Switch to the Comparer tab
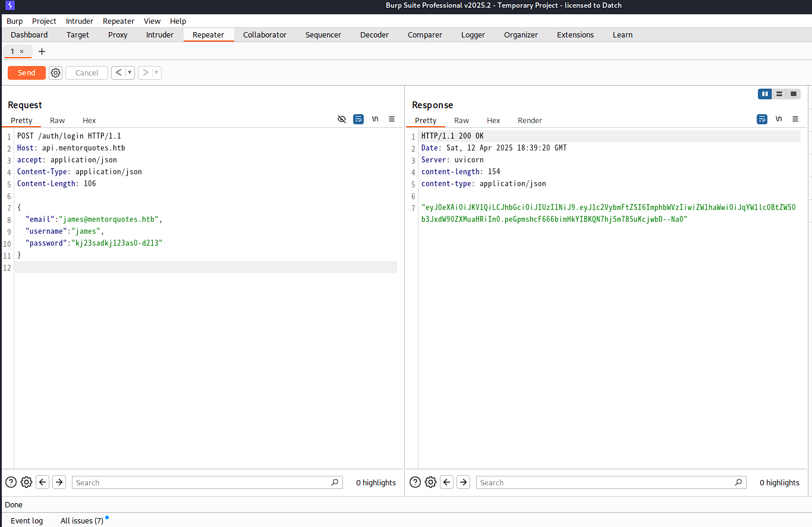The width and height of the screenshot is (812, 527). (x=425, y=34)
